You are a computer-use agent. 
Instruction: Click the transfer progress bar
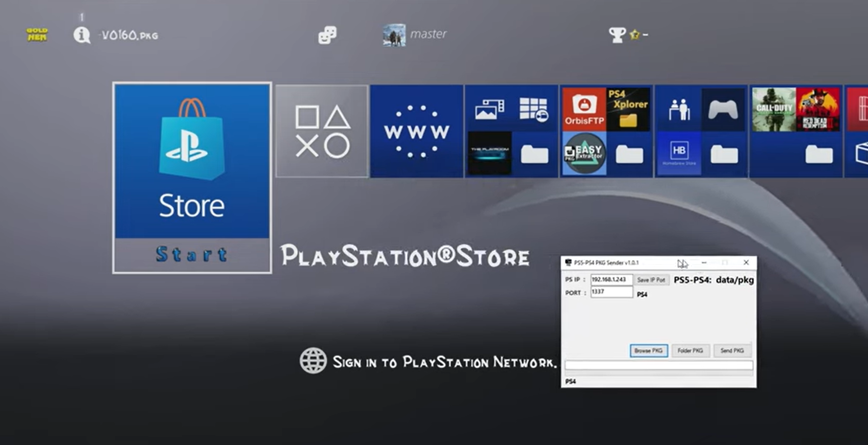(x=659, y=373)
